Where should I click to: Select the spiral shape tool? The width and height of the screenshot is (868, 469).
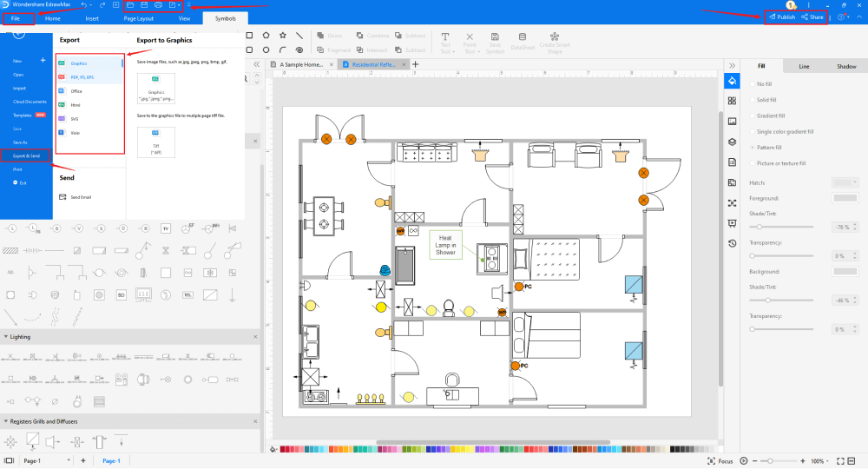click(299, 50)
